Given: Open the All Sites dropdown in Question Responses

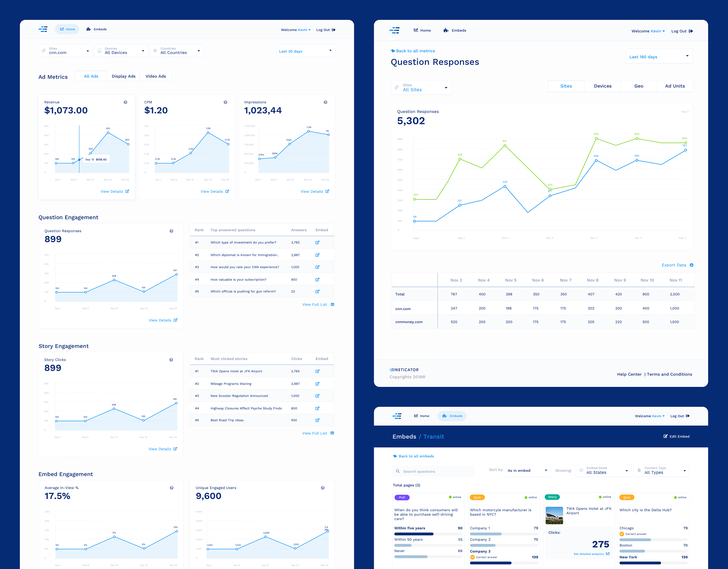Looking at the screenshot, I should click(x=421, y=87).
